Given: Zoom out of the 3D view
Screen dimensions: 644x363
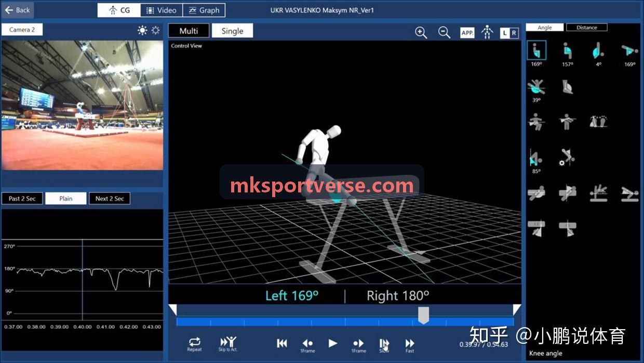Looking at the screenshot, I should (444, 32).
